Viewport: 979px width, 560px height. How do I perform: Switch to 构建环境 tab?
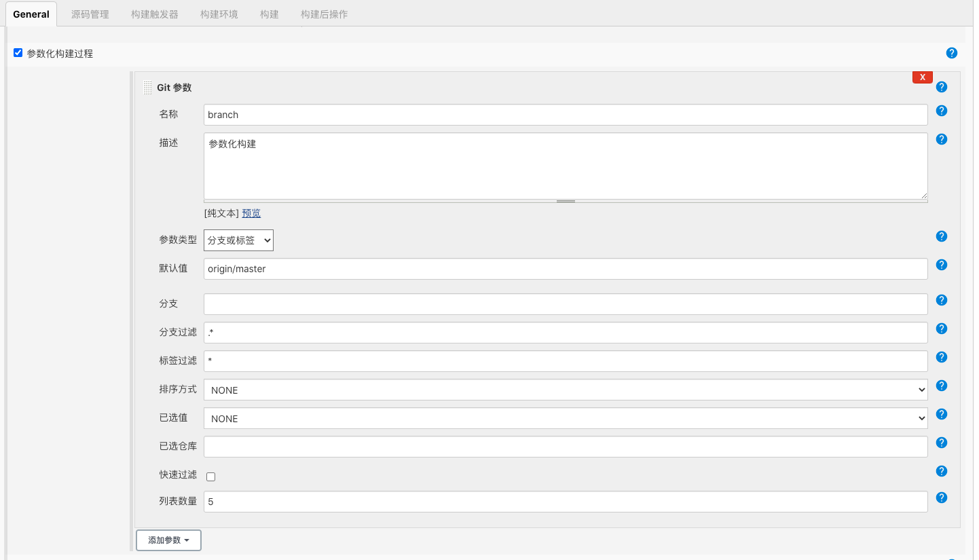[x=219, y=14]
